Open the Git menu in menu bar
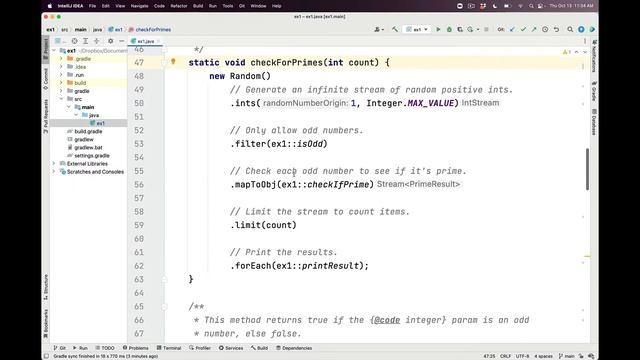The image size is (640, 360). [x=242, y=6]
